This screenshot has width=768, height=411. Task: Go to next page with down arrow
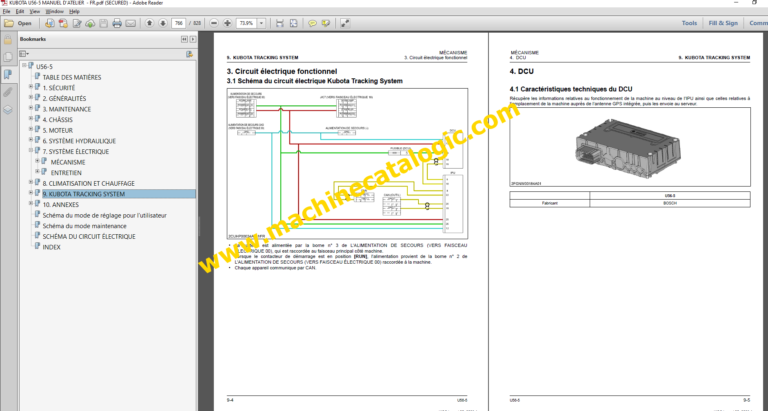[163, 23]
